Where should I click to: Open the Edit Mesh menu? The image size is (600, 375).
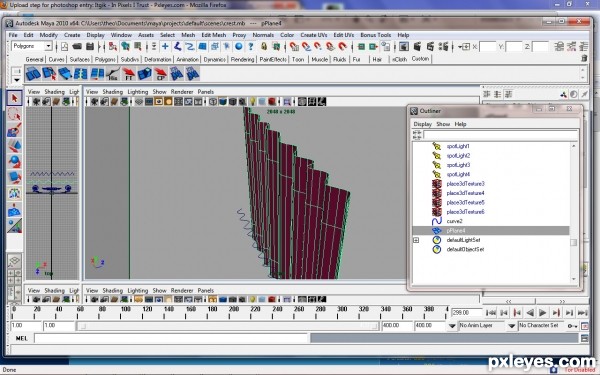pyautogui.click(x=214, y=35)
